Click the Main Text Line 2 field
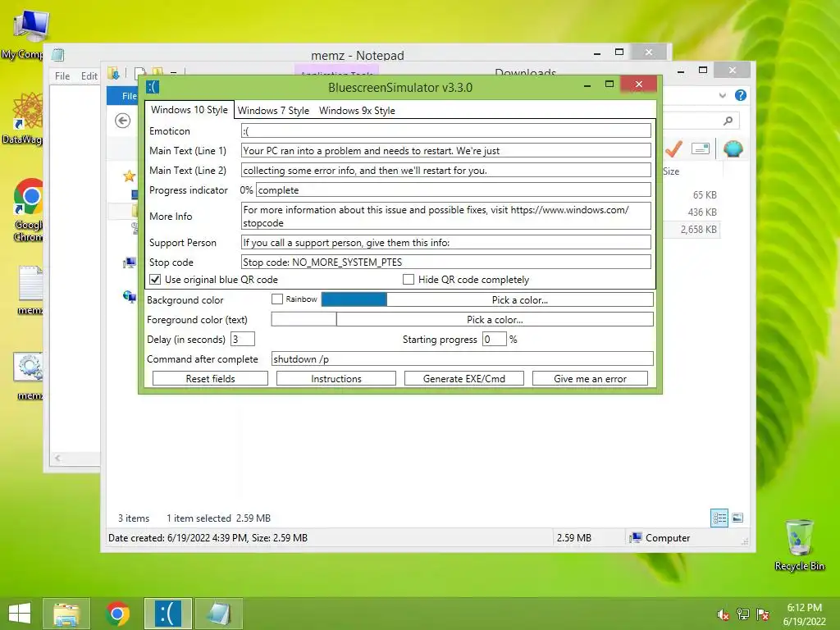Viewport: 840px width, 630px height. pyautogui.click(x=445, y=171)
